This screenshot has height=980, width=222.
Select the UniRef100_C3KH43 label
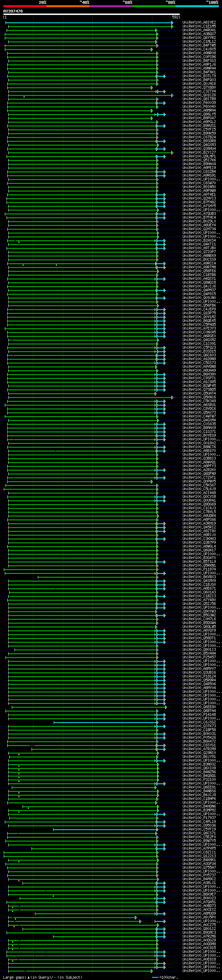click(x=199, y=539)
